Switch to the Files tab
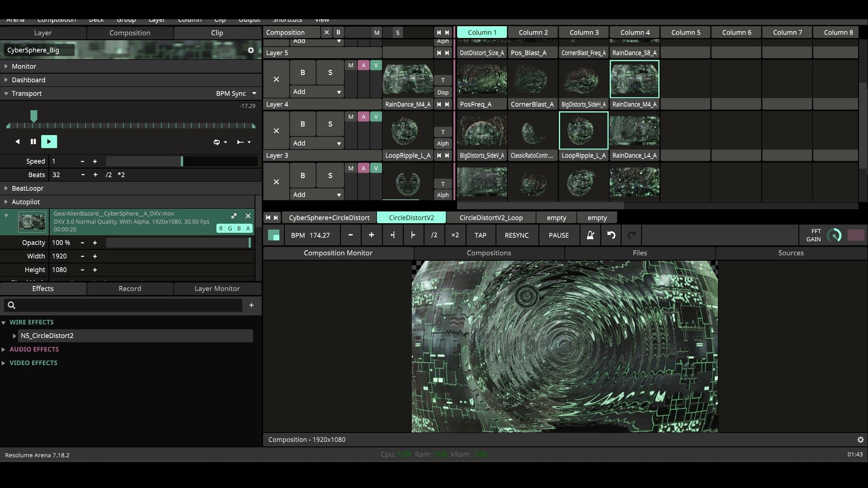The height and width of the screenshot is (488, 868). click(x=640, y=253)
